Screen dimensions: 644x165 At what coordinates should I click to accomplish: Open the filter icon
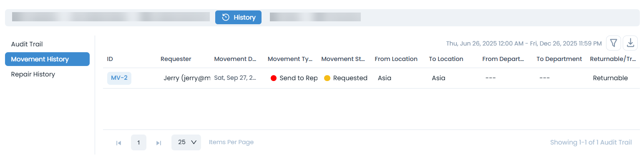point(613,43)
